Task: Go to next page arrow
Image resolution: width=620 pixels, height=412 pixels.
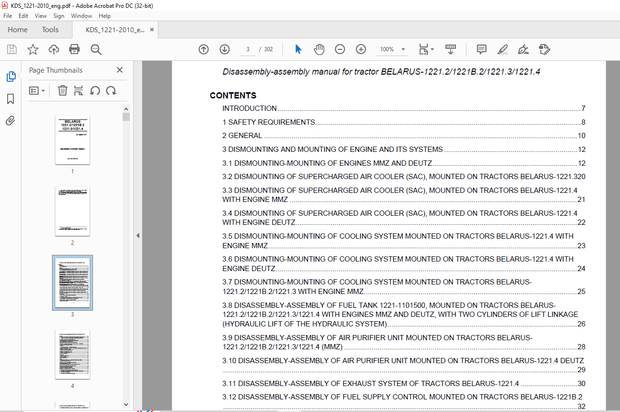Action: tap(225, 49)
